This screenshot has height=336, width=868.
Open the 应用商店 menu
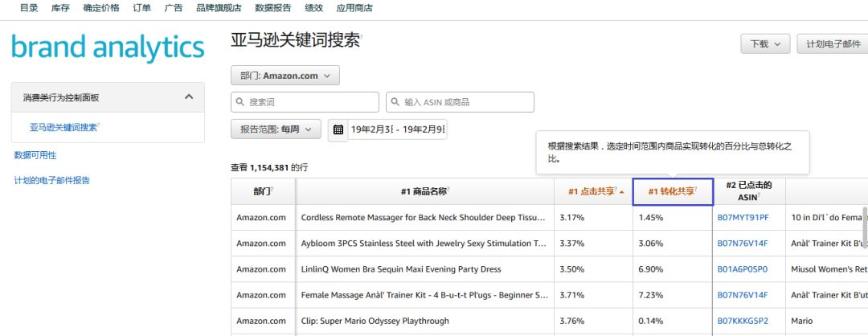(354, 8)
